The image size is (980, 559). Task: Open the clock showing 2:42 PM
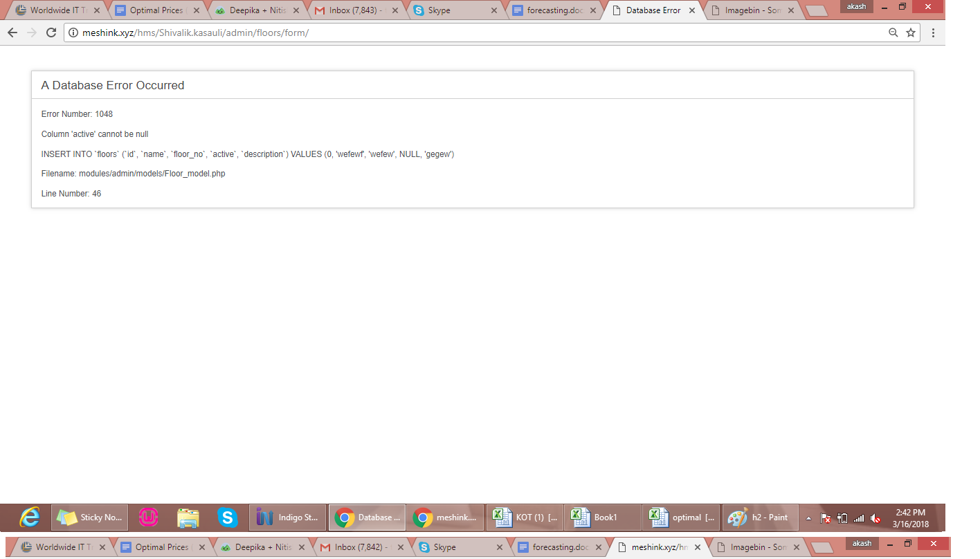point(910,517)
